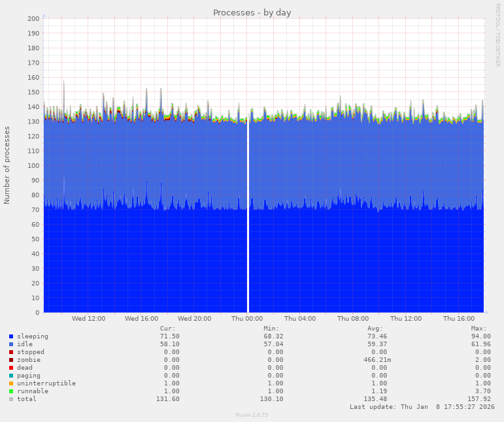Click the 'Max:' column header
The width and height of the screenshot is (504, 422).
click(x=479, y=329)
